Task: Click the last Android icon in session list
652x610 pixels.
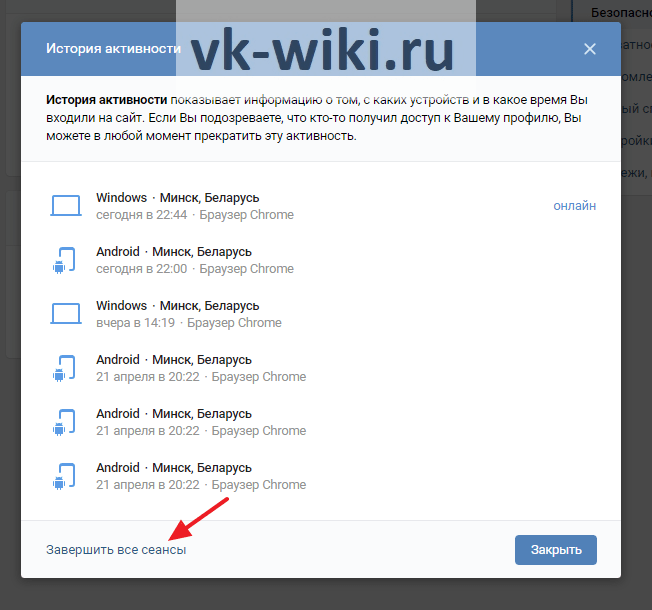Action: pyautogui.click(x=64, y=476)
